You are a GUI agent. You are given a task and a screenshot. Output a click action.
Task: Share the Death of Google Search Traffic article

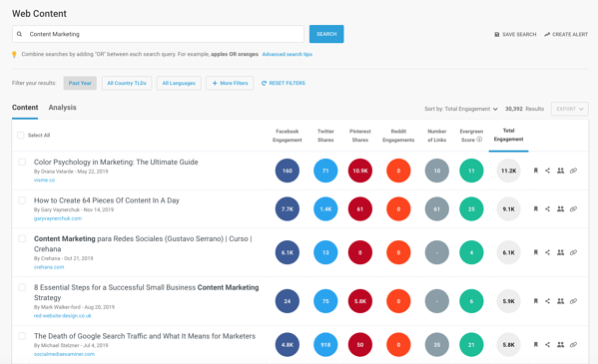click(x=547, y=345)
